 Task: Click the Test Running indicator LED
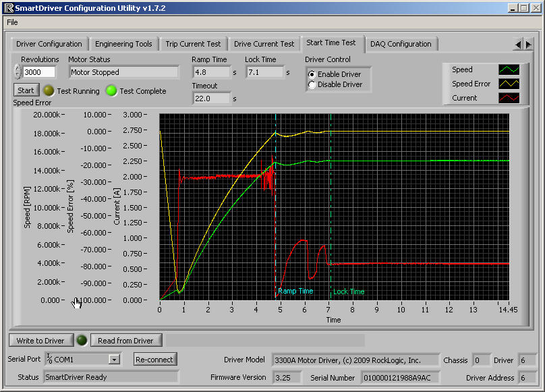click(x=48, y=91)
